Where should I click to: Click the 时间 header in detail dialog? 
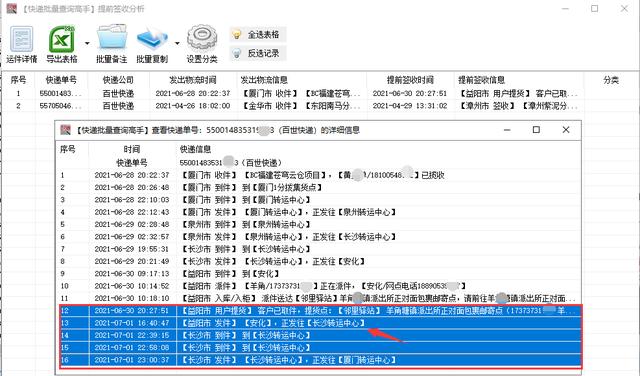click(131, 149)
